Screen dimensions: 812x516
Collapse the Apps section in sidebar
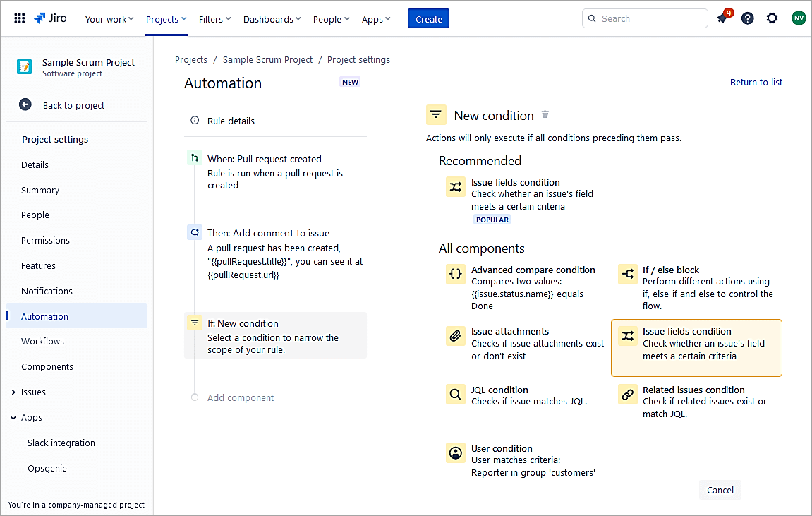[x=13, y=418]
